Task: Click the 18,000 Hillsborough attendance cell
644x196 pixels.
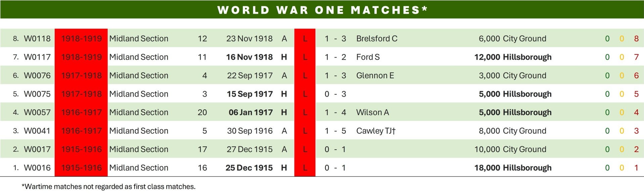Action: 513,168
